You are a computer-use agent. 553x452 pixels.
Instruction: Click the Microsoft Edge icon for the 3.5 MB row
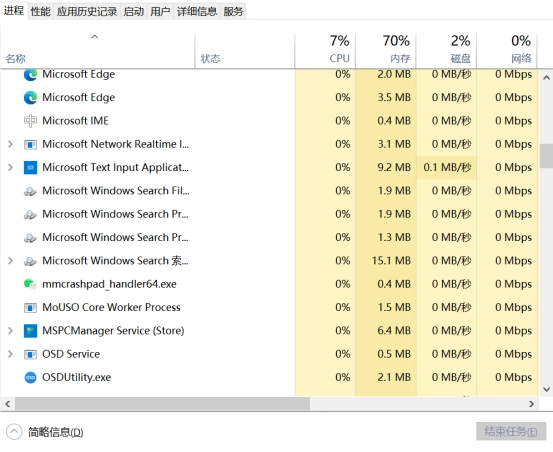click(30, 98)
